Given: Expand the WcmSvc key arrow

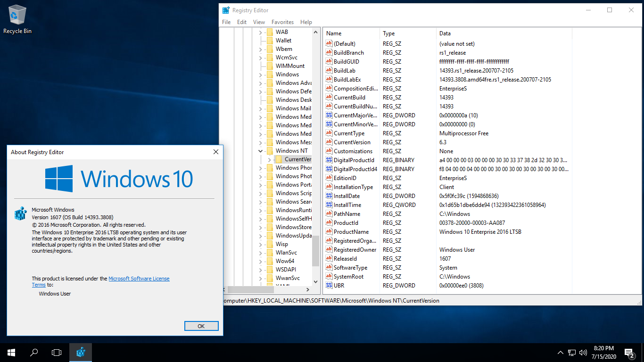Looking at the screenshot, I should (260, 58).
